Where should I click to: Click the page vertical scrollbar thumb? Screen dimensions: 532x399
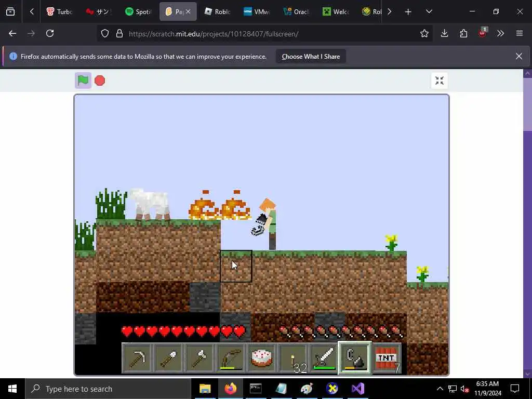point(527,104)
